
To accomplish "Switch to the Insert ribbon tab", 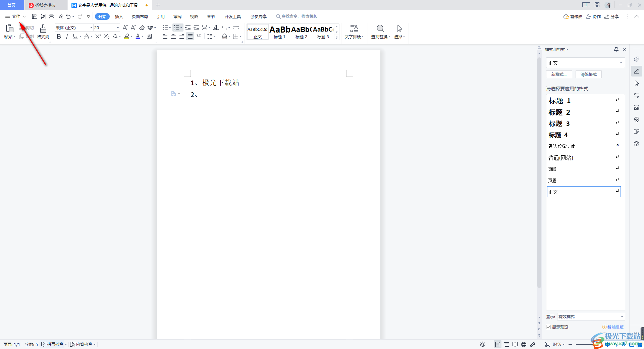I will pos(119,16).
